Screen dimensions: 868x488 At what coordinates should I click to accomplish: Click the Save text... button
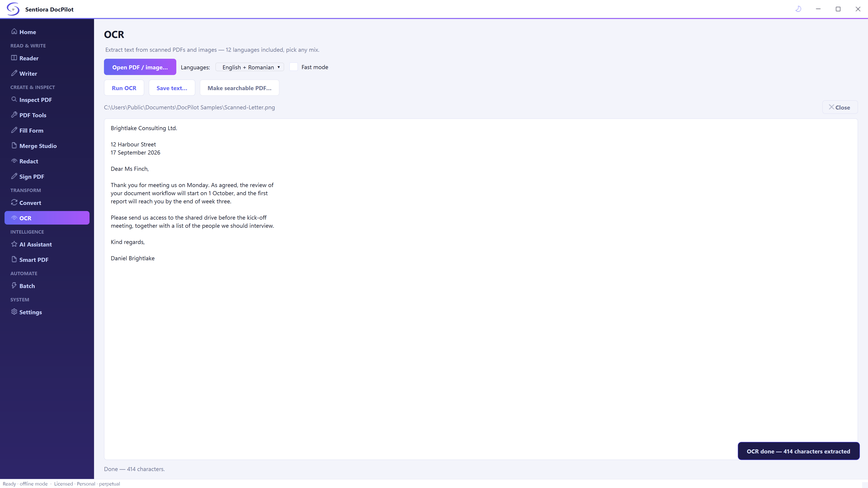point(172,88)
